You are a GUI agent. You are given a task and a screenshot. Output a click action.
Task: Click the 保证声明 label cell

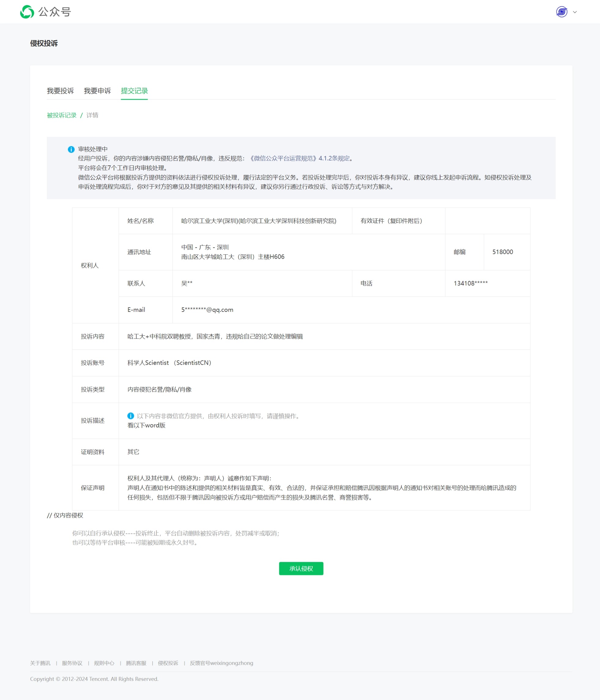(x=95, y=488)
